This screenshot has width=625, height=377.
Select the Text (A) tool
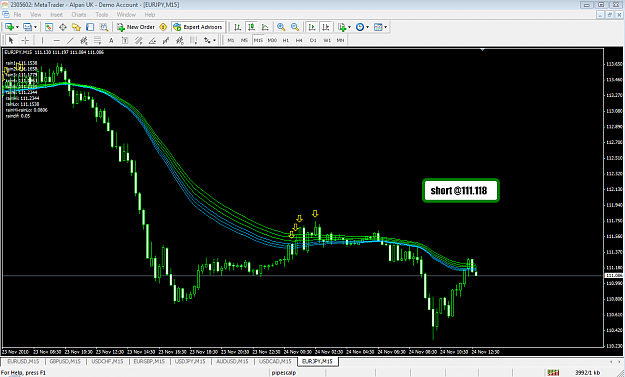111,40
